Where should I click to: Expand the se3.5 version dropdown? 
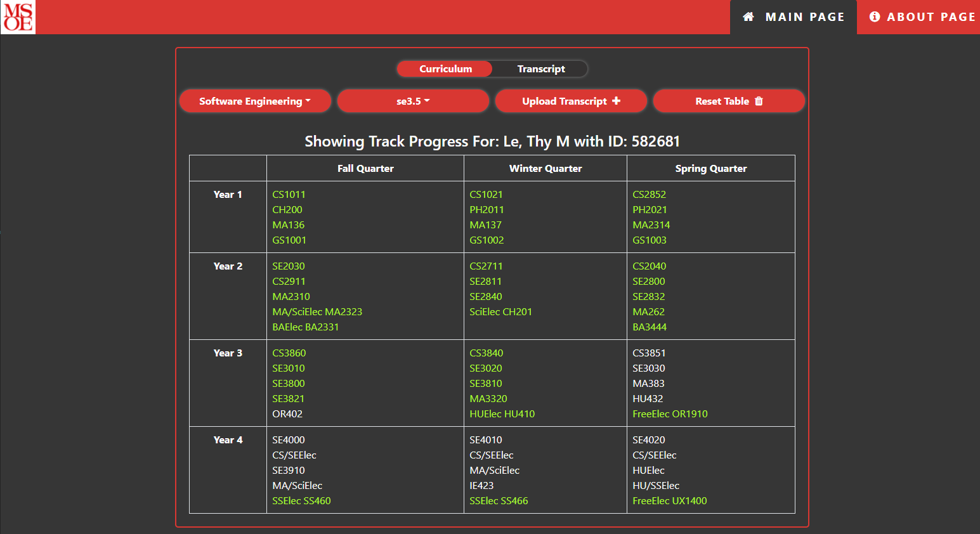[x=413, y=101]
